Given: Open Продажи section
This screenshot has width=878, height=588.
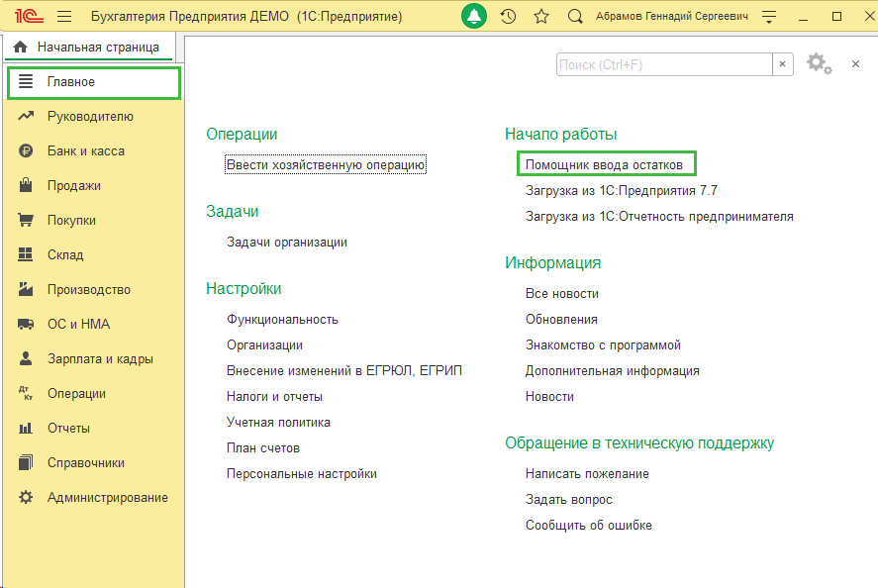Looking at the screenshot, I should point(74,186).
